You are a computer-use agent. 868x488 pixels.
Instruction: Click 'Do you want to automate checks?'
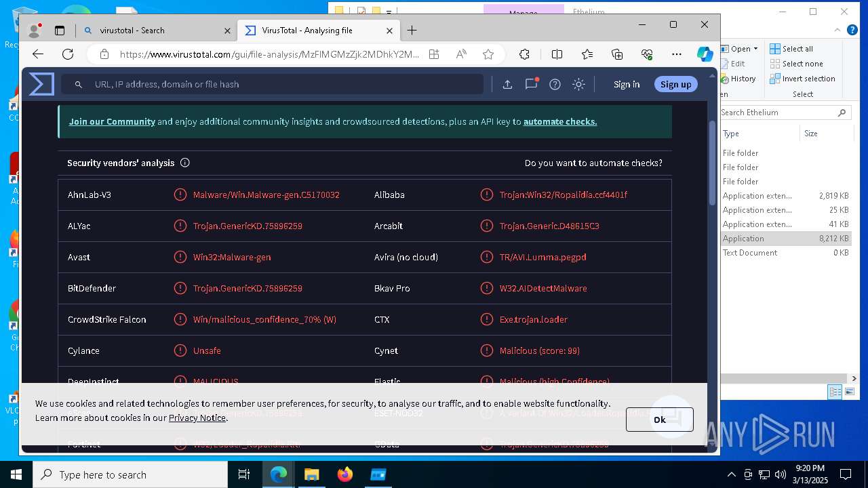coord(593,163)
